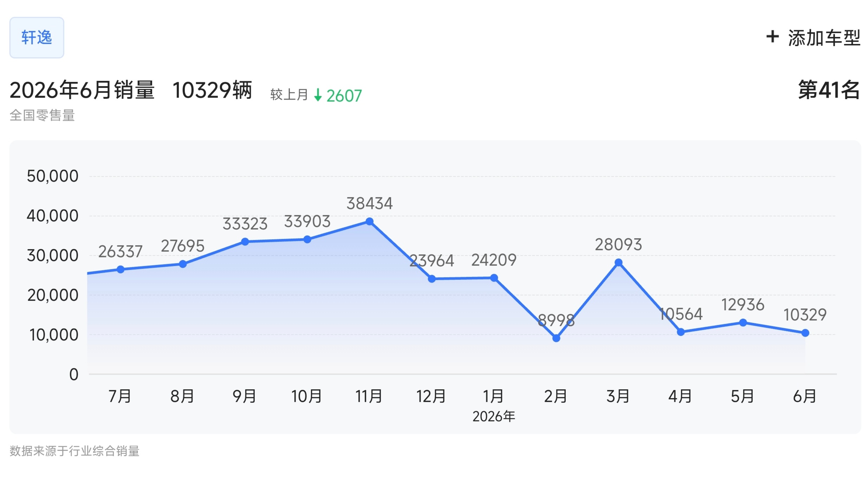868x488 pixels.
Task: Select the 5月 data point on the chart
Action: tap(743, 323)
